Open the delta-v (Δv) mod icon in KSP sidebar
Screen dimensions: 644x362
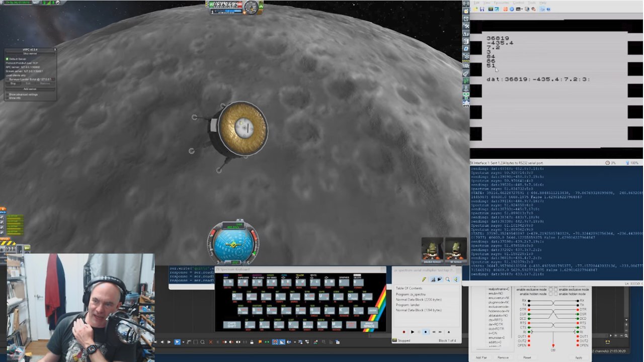point(466,34)
